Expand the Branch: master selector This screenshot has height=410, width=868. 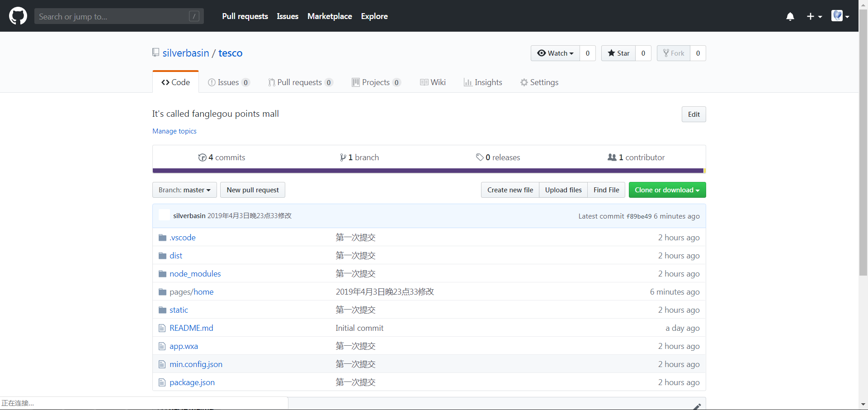(184, 190)
